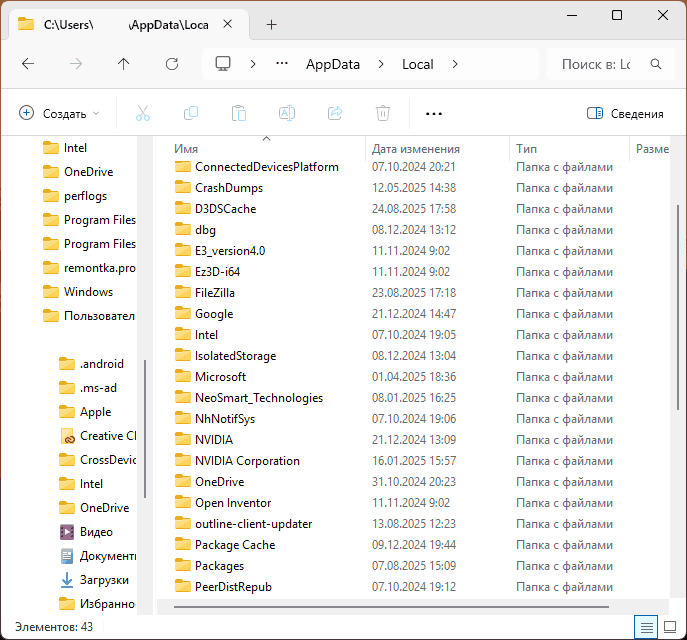The image size is (687, 640).
Task: Go forward with the right arrow
Action: pos(76,64)
